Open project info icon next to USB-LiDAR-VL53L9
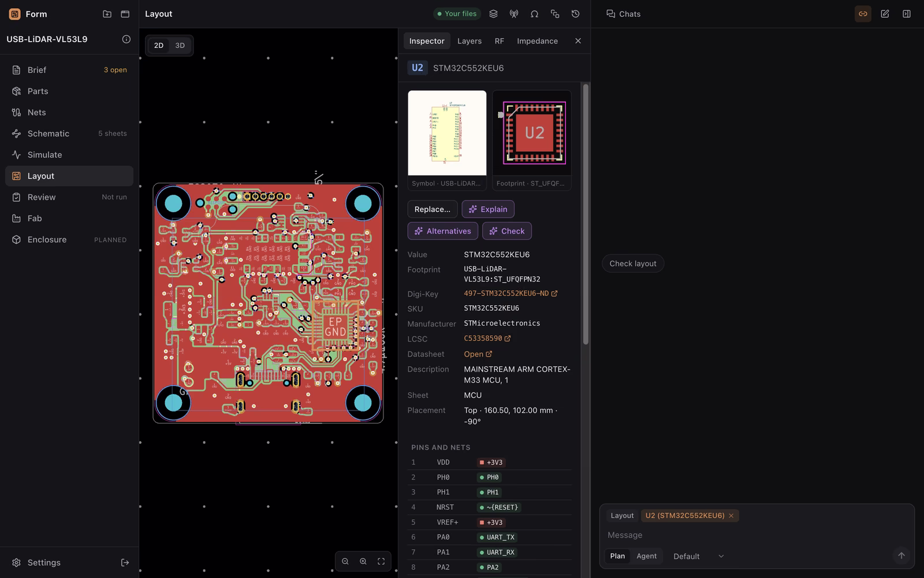Screen dimensions: 924x578 (126, 39)
